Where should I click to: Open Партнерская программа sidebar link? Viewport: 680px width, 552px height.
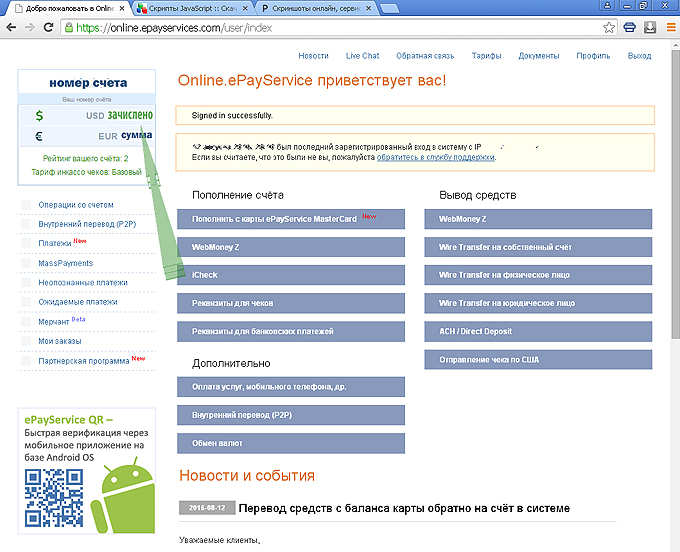pos(84,361)
